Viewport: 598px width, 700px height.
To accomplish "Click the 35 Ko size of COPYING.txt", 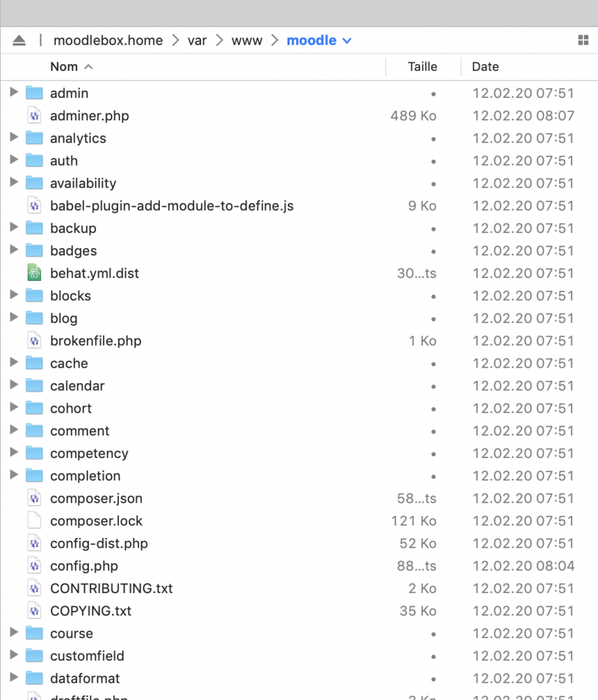I will pos(418,610).
